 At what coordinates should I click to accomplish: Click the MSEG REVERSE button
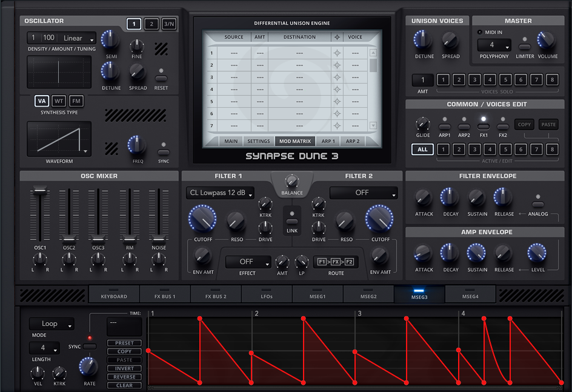pos(124,377)
